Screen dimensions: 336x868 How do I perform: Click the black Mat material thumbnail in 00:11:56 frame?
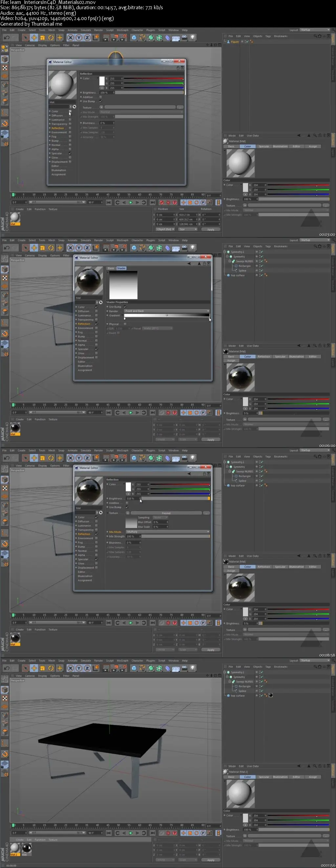pos(27,848)
